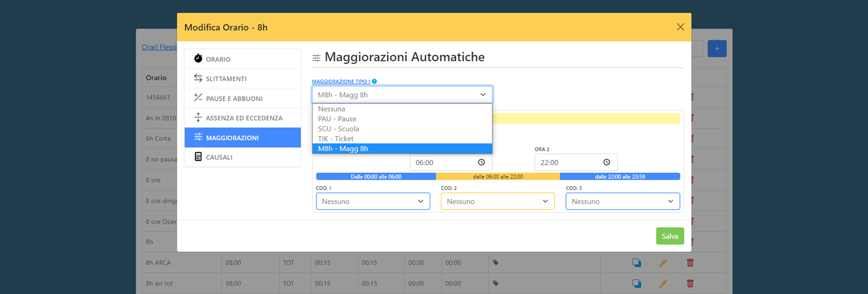868x294 pixels.
Task: Duplicate the 8h ARCA row with its copy icon
Action: coord(637,263)
